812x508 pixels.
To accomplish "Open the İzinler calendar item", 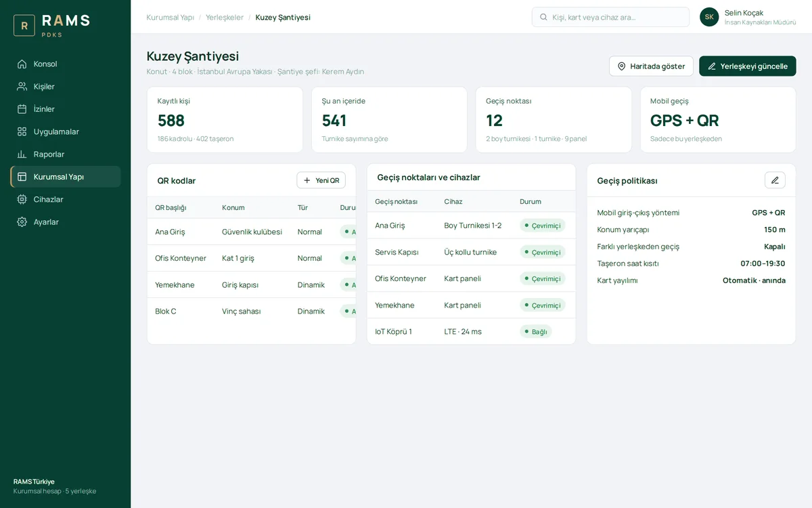I will pyautogui.click(x=66, y=109).
